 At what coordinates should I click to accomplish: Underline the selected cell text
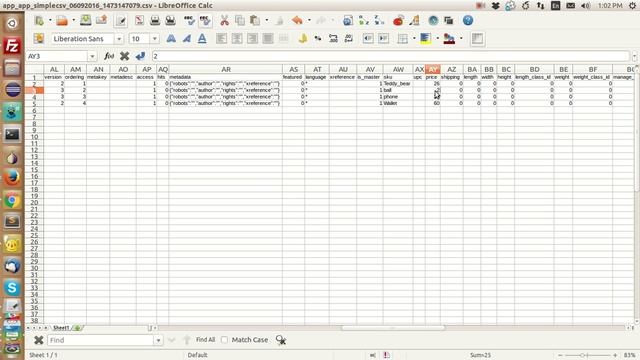[202, 39]
